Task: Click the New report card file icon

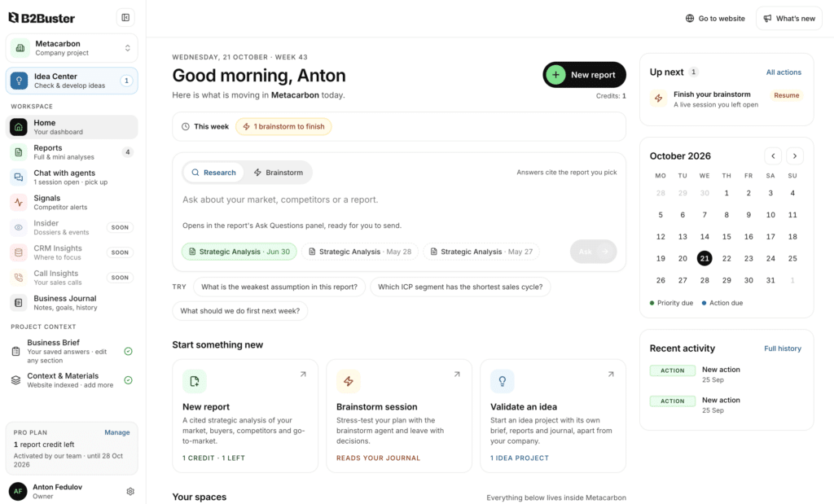Action: pos(194,381)
